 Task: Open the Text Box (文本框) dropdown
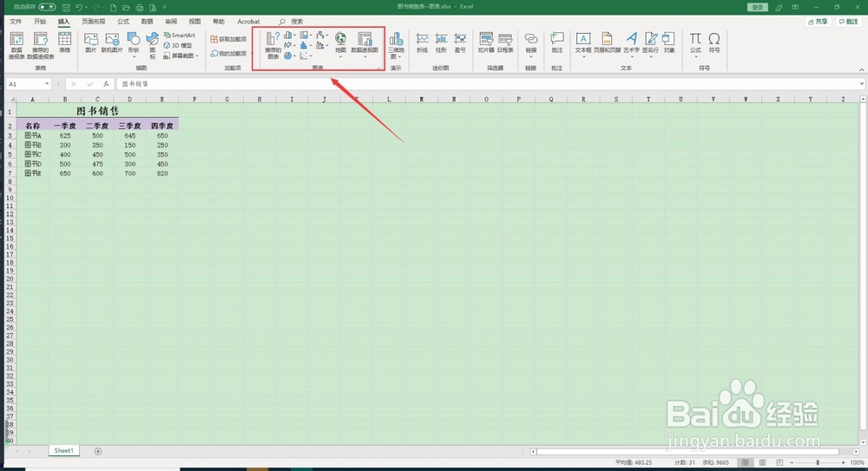pos(583,45)
